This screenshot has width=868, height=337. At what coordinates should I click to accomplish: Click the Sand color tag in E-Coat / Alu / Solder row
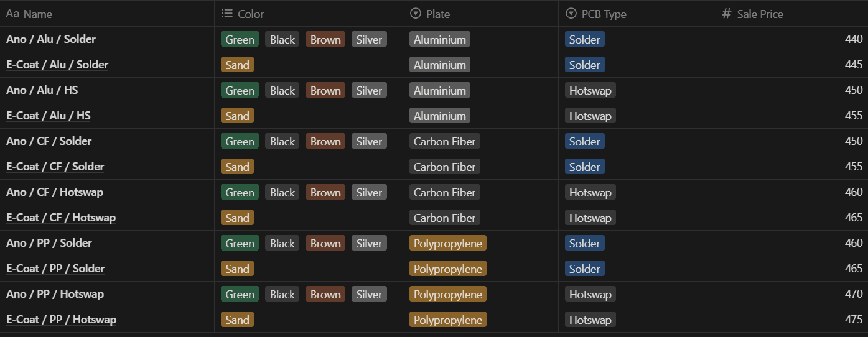[x=237, y=65]
